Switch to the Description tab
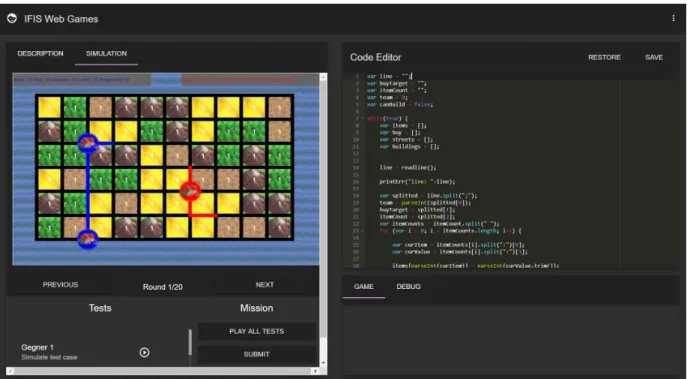 [x=40, y=53]
